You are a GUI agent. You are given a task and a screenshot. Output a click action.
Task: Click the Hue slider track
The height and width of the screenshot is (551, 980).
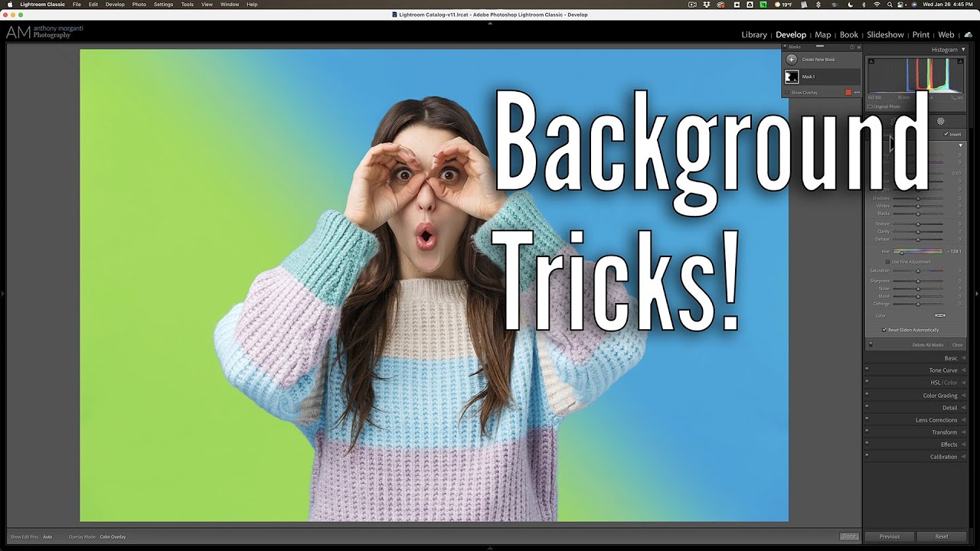pyautogui.click(x=918, y=251)
